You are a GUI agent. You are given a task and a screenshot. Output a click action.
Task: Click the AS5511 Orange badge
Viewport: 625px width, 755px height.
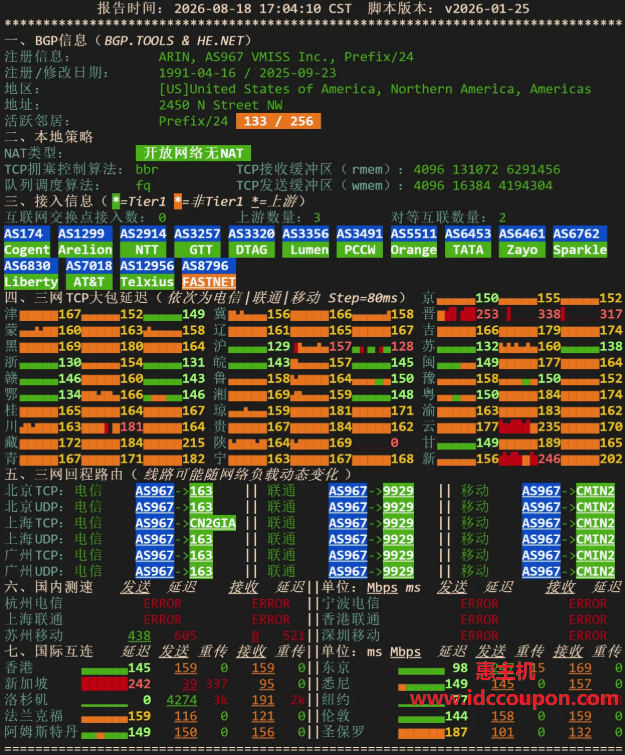coord(414,242)
